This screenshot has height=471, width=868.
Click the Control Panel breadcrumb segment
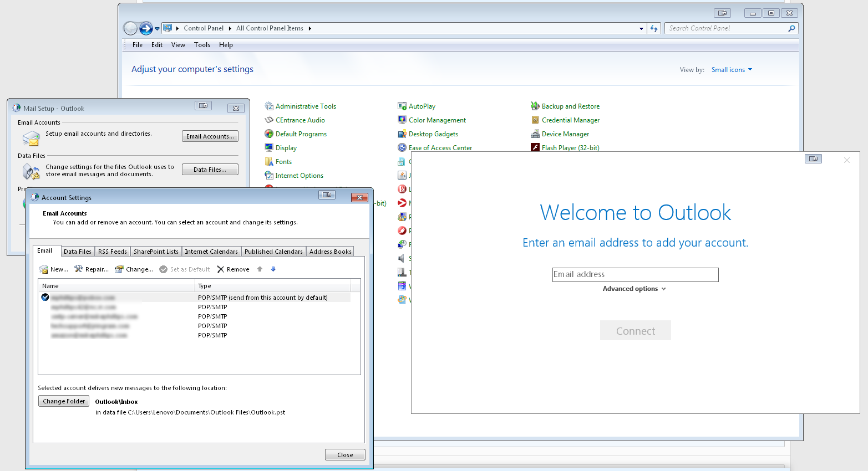point(204,28)
